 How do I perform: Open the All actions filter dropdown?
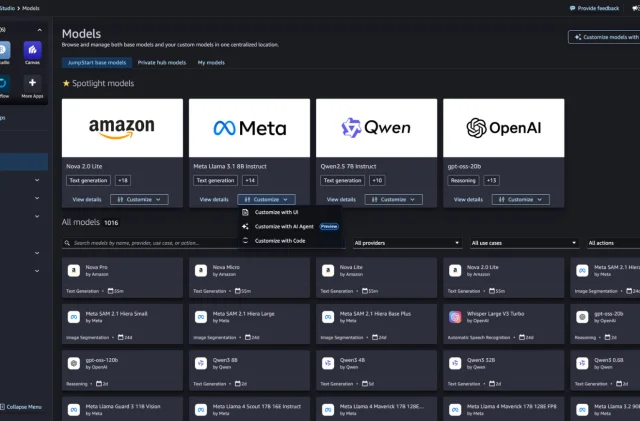click(613, 243)
